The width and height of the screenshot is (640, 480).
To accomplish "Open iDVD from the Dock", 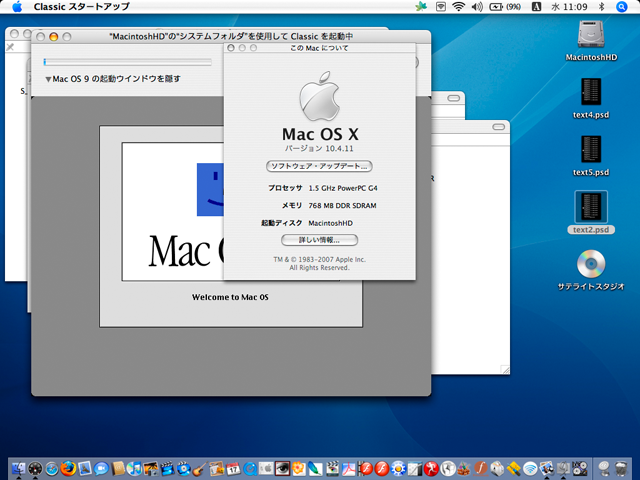I will coord(184,469).
